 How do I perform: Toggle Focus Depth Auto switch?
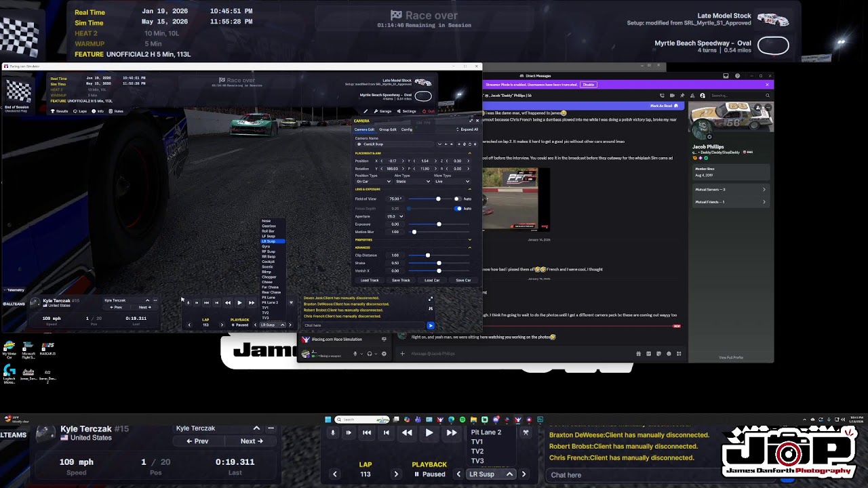click(458, 209)
